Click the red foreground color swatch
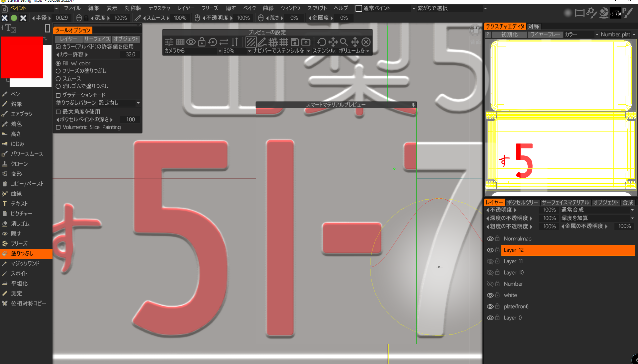 pos(22,57)
